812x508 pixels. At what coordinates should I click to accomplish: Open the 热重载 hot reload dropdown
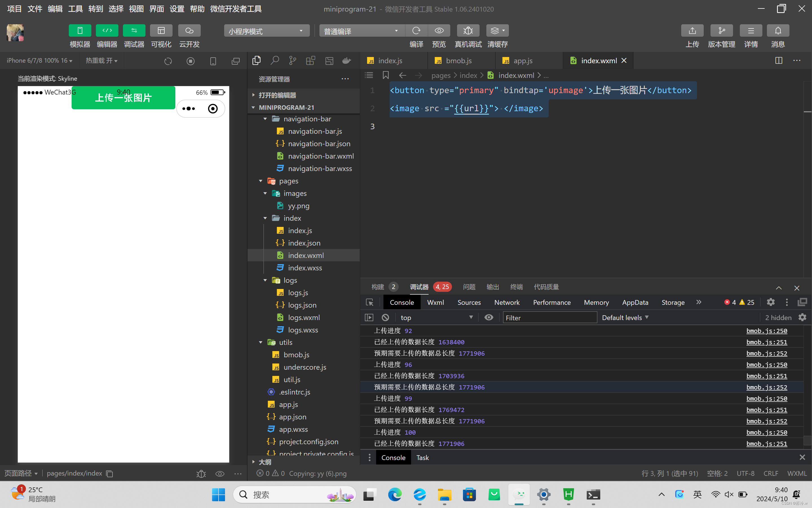101,60
